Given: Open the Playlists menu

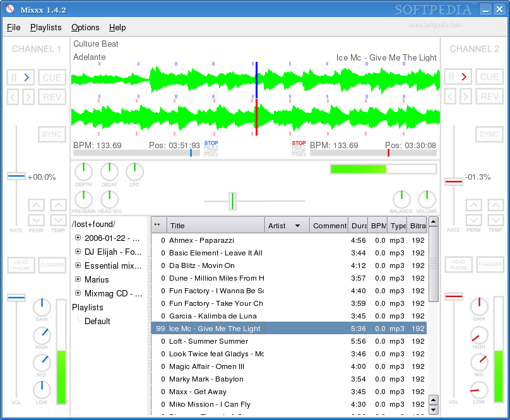Looking at the screenshot, I should tap(46, 28).
